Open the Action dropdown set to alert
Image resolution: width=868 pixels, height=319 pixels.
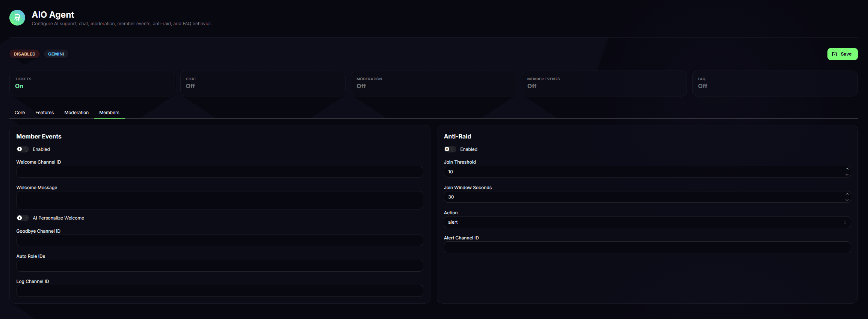pyautogui.click(x=647, y=222)
